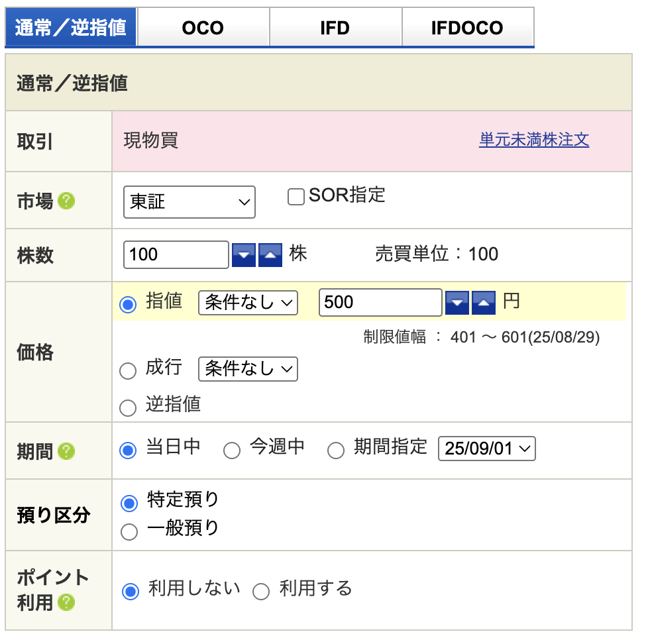Select the 逆指値 price option
Viewport: 648px width, 644px height.
128,407
